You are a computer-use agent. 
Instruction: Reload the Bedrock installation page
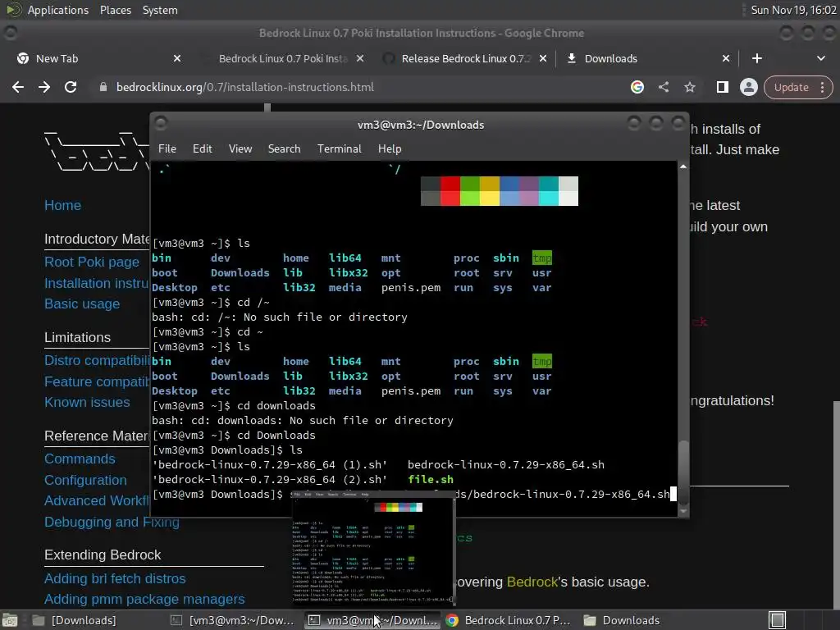tap(71, 87)
